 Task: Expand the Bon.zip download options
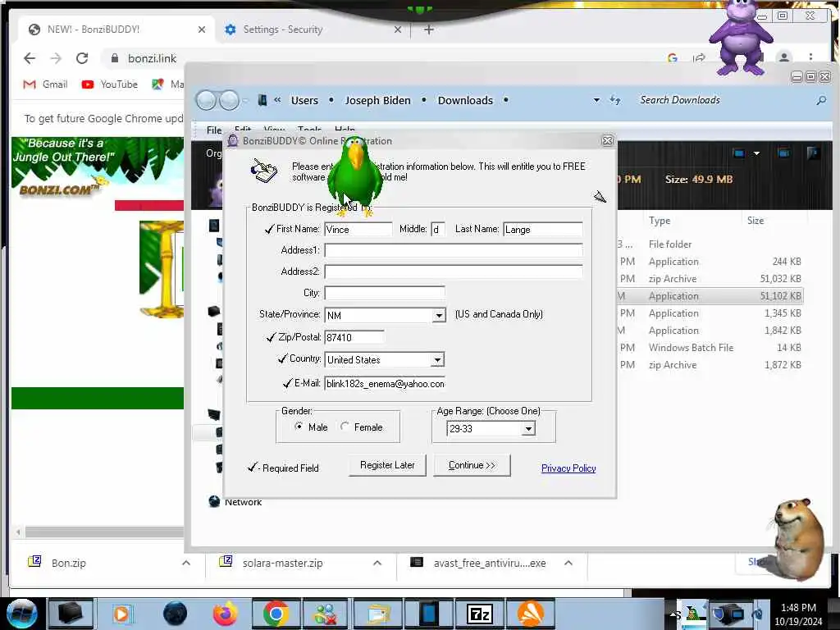pos(186,563)
